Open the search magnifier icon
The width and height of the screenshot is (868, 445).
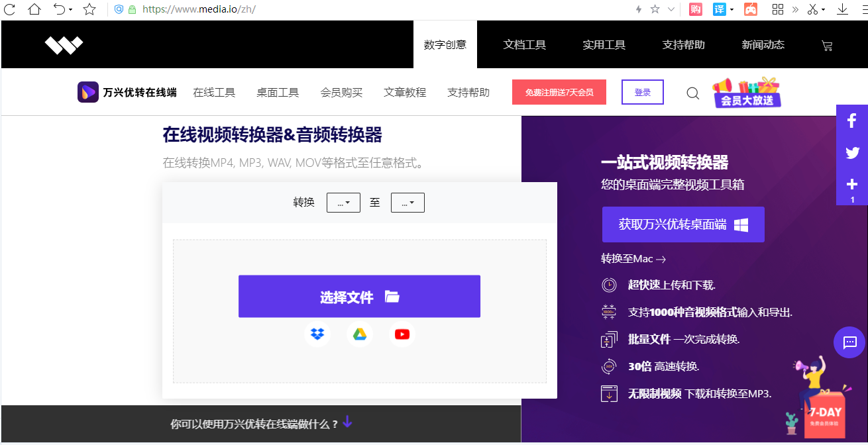pos(692,93)
